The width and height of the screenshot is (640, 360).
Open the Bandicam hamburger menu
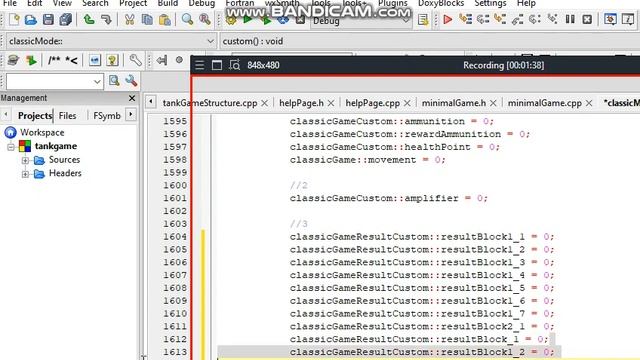click(x=199, y=65)
